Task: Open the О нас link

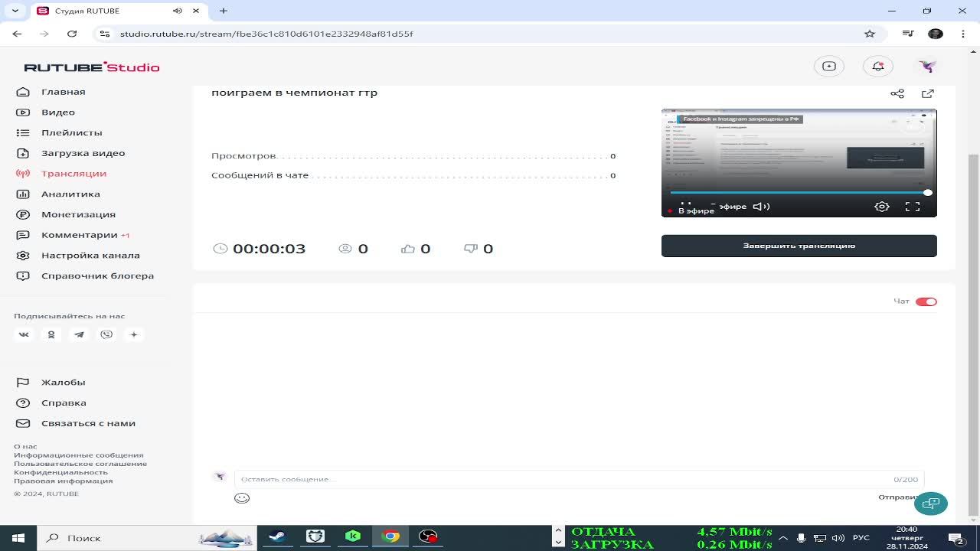Action: (25, 447)
